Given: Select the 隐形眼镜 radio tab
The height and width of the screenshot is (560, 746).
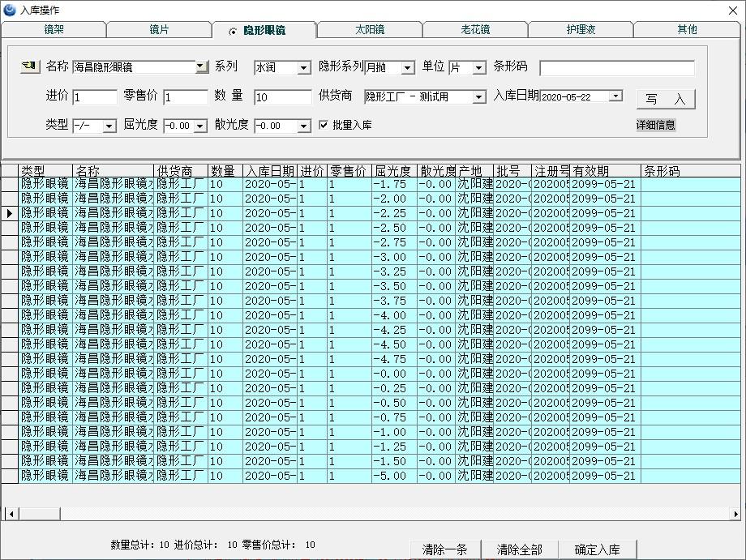Looking at the screenshot, I should 264,30.
